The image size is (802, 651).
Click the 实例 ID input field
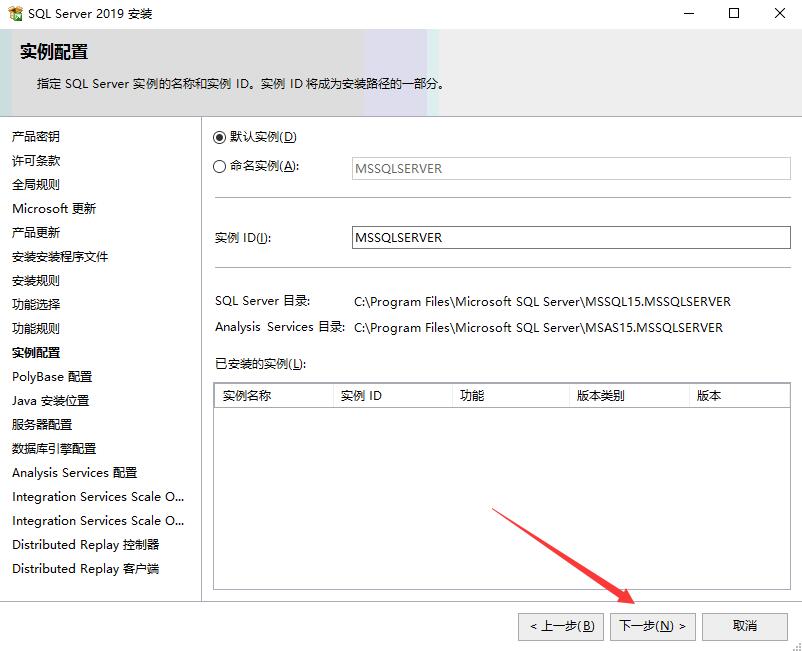coord(571,237)
